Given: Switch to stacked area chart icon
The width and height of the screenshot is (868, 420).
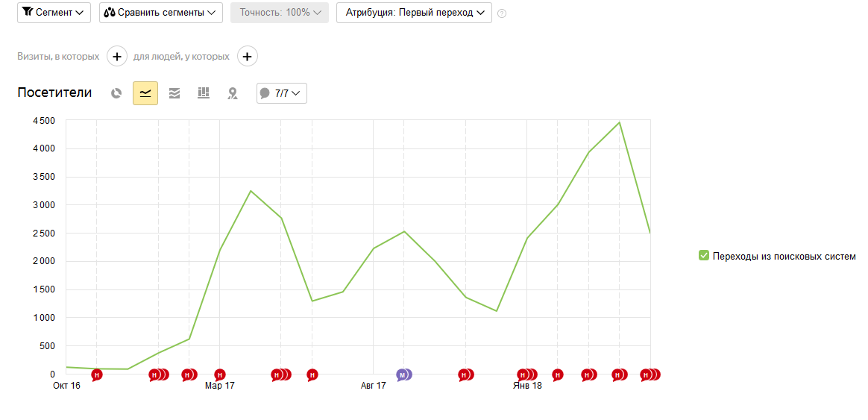Looking at the screenshot, I should (174, 93).
